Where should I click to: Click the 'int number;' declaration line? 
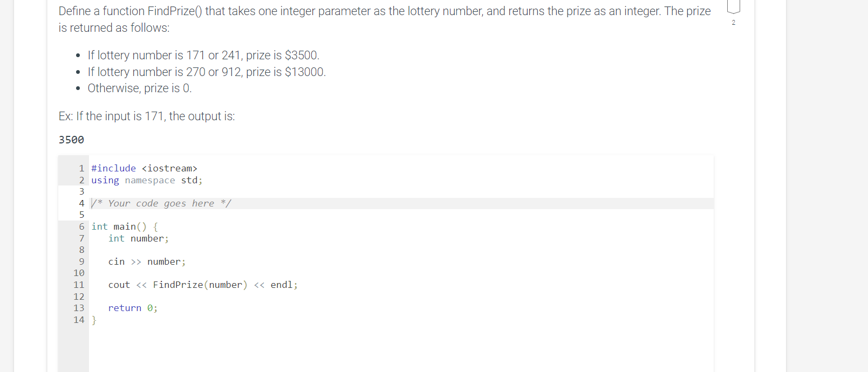139,238
